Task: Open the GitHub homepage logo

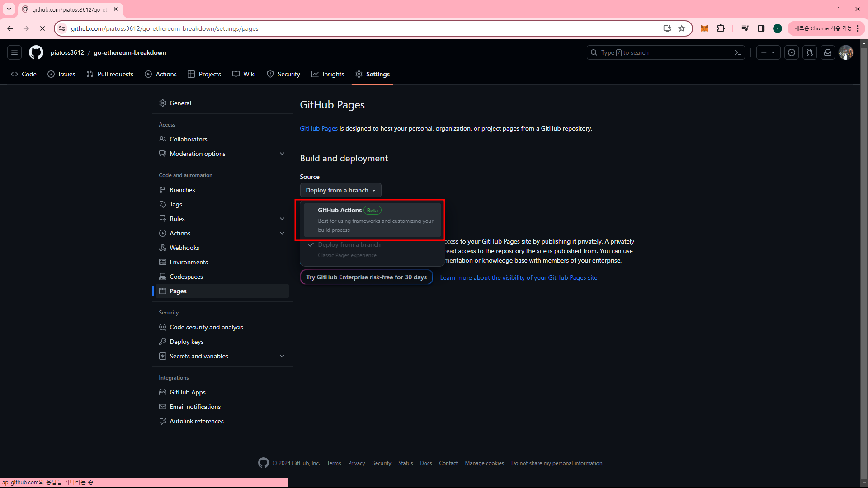Action: pyautogui.click(x=36, y=52)
